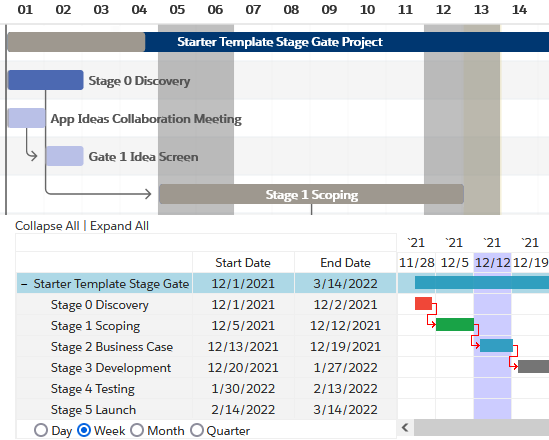The height and width of the screenshot is (440, 549).
Task: Click the red Stage 0 Discovery bar
Action: [x=423, y=303]
